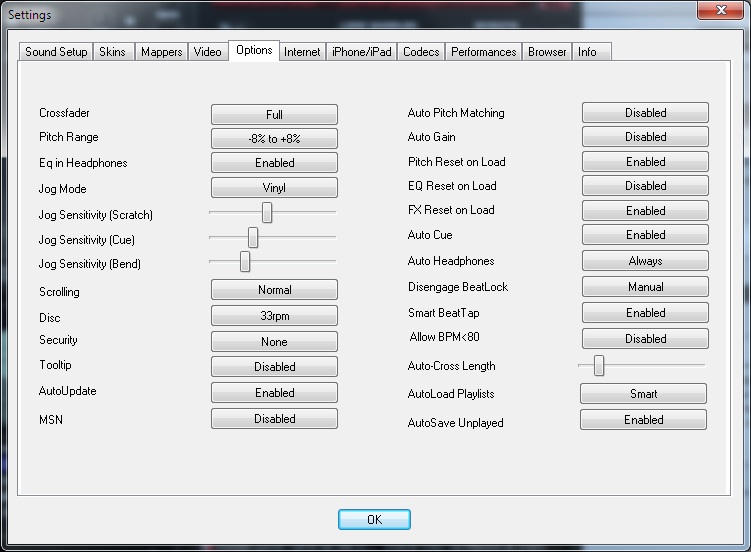The width and height of the screenshot is (751, 552).
Task: Confirm settings with OK button
Action: (374, 519)
